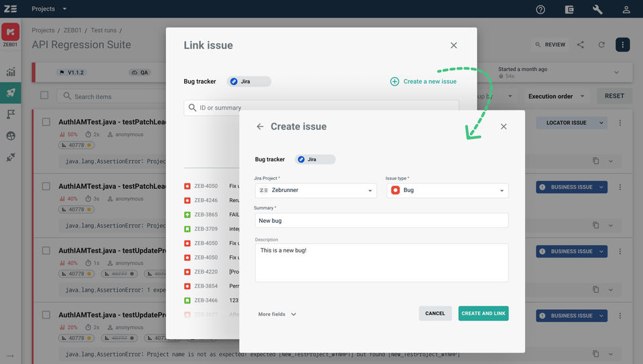Open the integrations plug icon in sidebar
This screenshot has height=364, width=643.
pyautogui.click(x=11, y=157)
